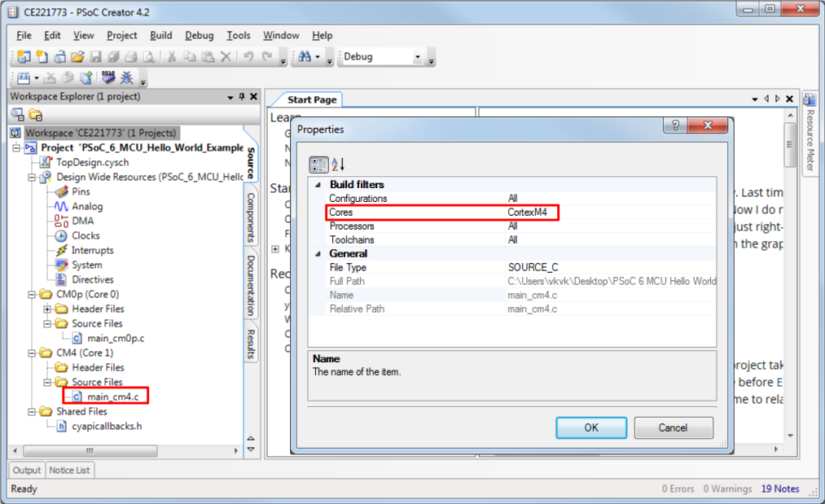Click the New File toolbar icon
This screenshot has width=825, height=504.
(x=42, y=57)
